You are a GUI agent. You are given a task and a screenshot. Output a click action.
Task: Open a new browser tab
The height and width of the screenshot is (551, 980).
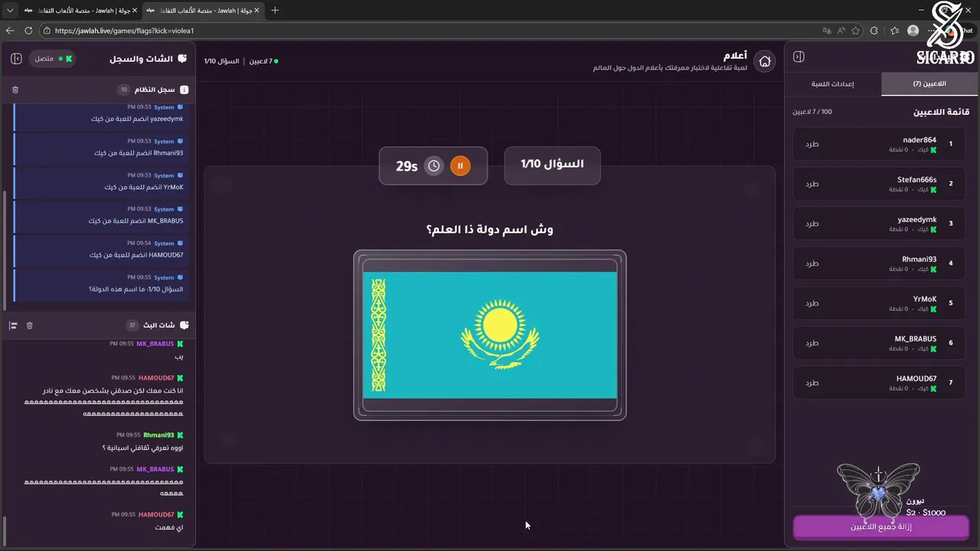click(x=275, y=10)
